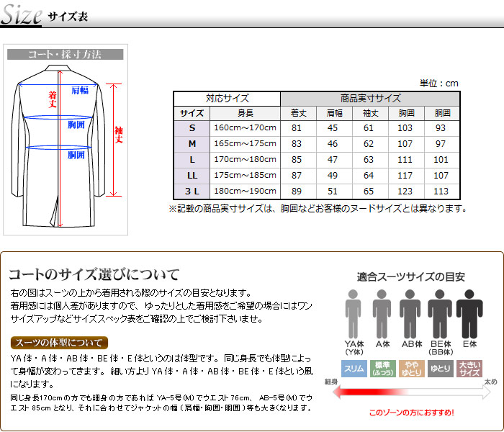Image resolution: width=504 pixels, height=432 pixels.
Task: Click the サイズ column header
Action: click(192, 113)
